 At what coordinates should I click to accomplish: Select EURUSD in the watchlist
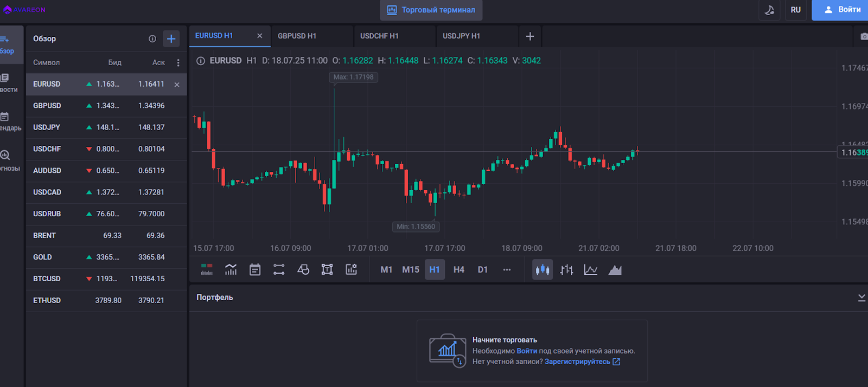106,85
